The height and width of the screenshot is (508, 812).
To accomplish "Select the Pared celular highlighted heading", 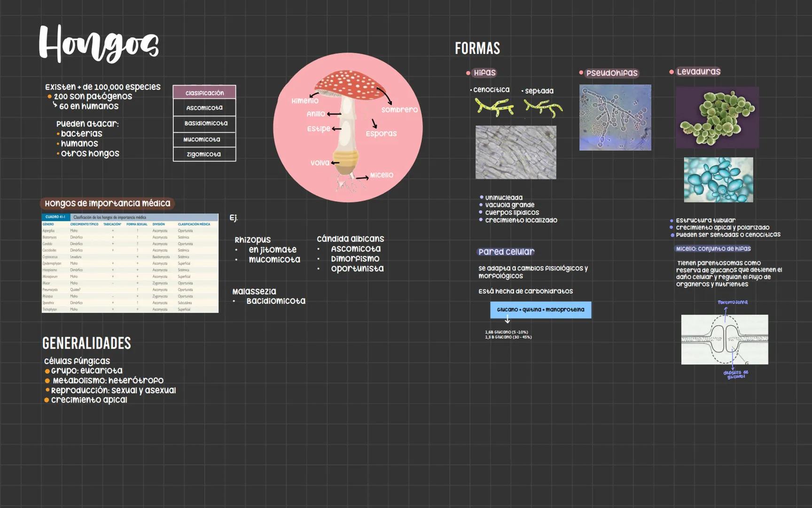I will tap(506, 252).
